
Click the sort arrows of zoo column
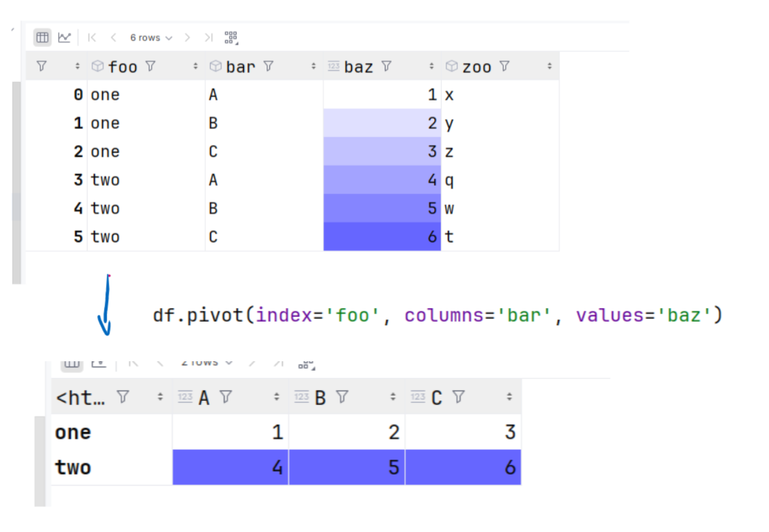click(550, 66)
